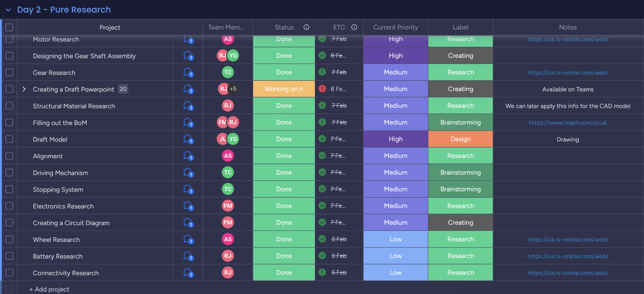Collapse the Day 2 - Pure Research group

coord(8,10)
